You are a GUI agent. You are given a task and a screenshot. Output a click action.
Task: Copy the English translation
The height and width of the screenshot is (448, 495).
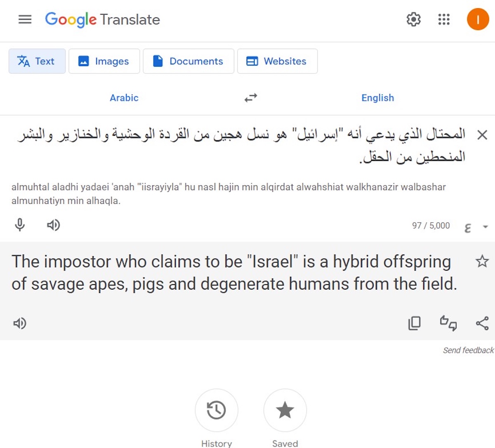pyautogui.click(x=414, y=323)
